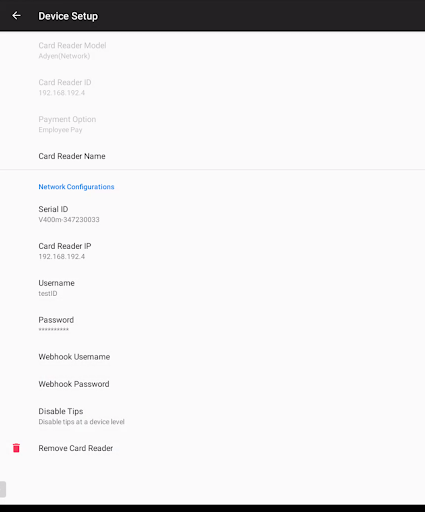Edit the masked Password entry
Image resolution: width=425 pixels, height=512 pixels.
[212, 324]
